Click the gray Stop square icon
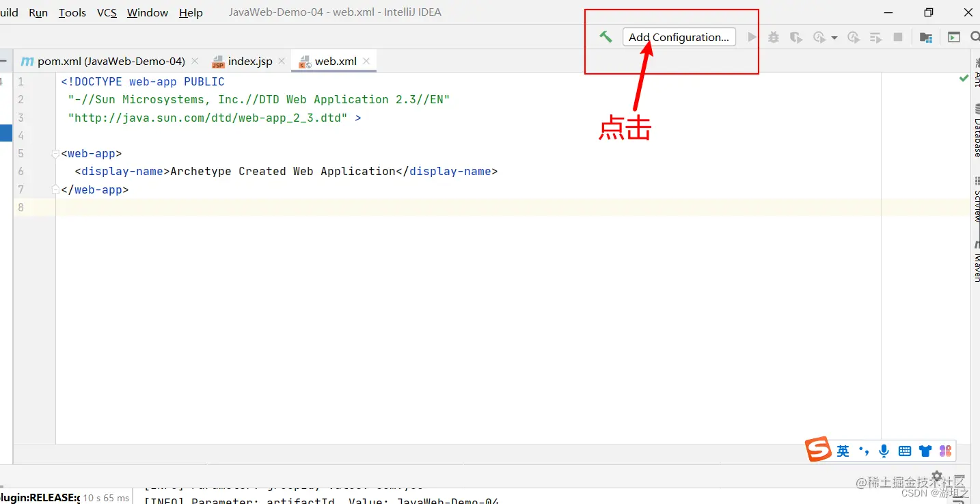Viewport: 980px width, 504px height. pos(898,38)
